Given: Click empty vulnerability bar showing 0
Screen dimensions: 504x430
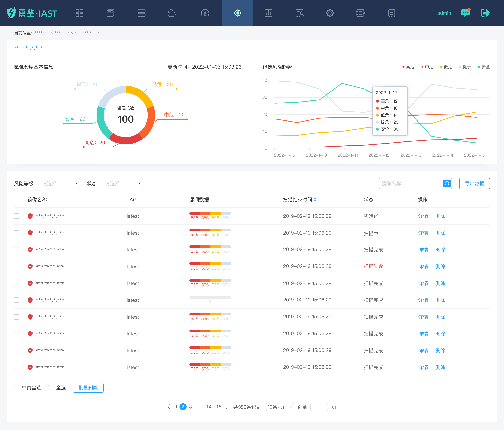Looking at the screenshot, I should 210,297.
